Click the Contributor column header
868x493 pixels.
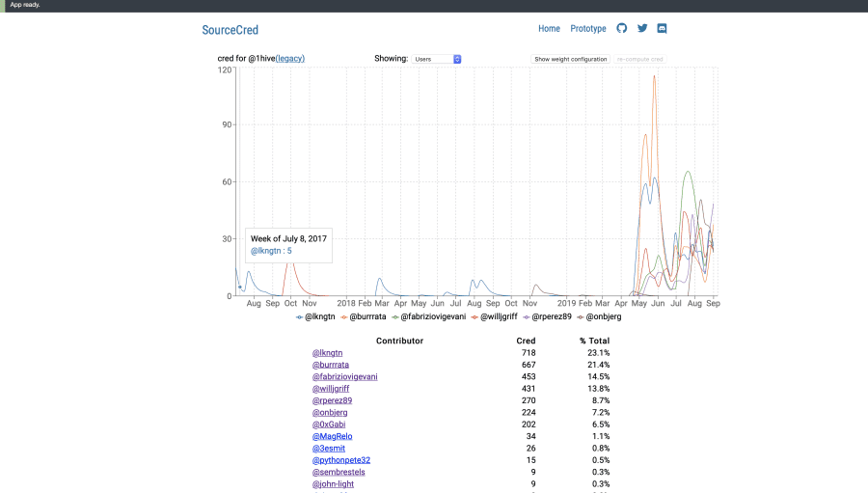399,341
